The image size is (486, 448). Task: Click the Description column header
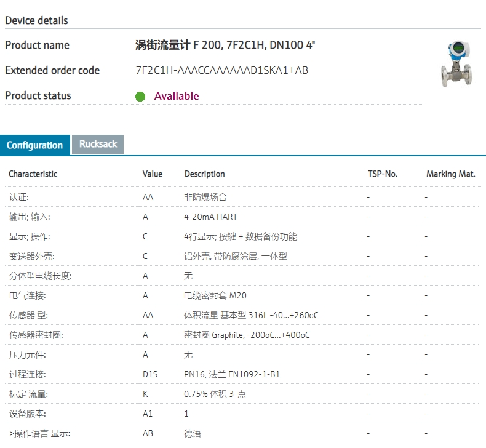204,174
